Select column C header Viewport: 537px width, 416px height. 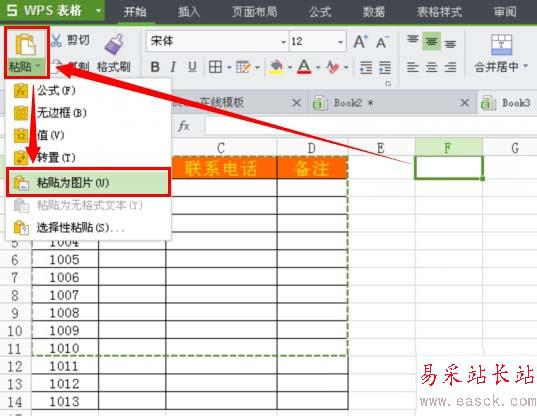[221, 148]
